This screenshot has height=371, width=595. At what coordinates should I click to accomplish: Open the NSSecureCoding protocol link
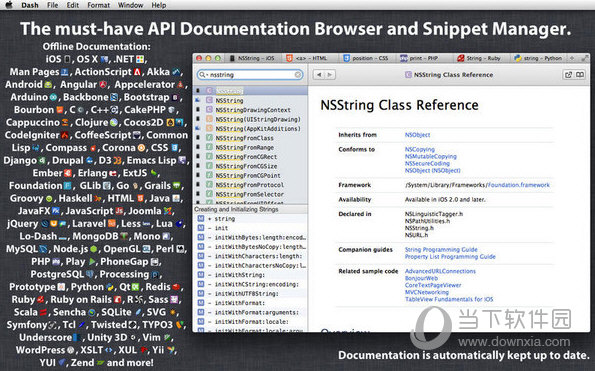(427, 163)
